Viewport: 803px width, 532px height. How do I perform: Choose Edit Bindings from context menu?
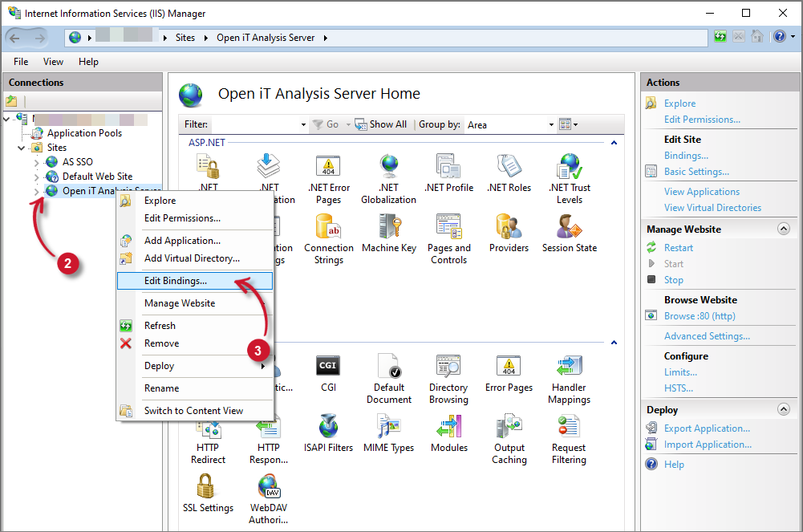[x=176, y=281]
